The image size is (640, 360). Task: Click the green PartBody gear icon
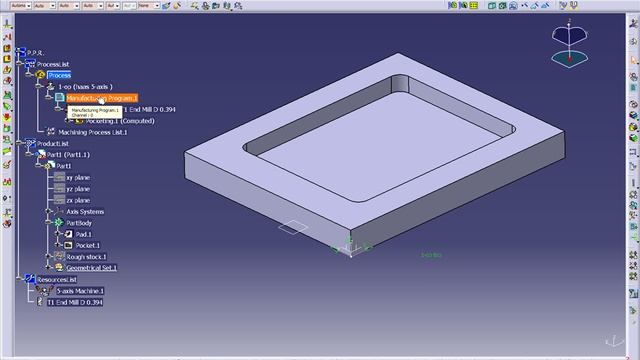pos(59,222)
